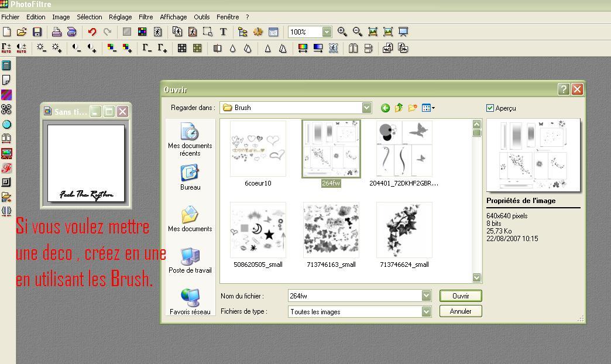Open the Filtre menu
Image resolution: width=611 pixels, height=364 pixels.
point(146,17)
